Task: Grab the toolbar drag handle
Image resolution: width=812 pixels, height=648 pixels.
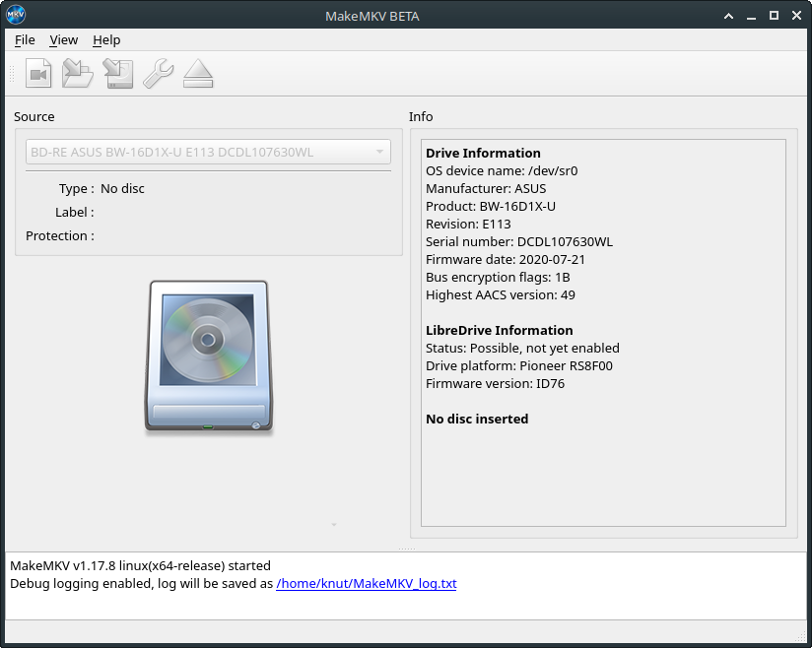Action: tap(13, 74)
